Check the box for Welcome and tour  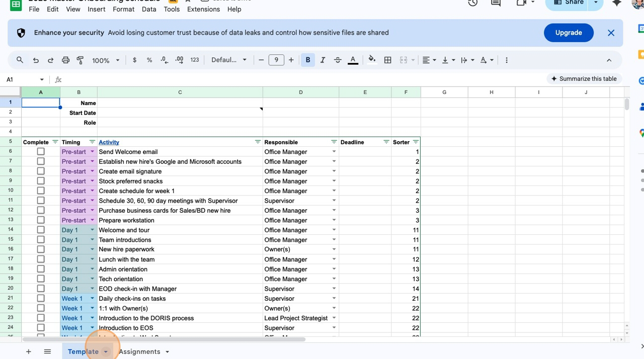[x=41, y=230]
